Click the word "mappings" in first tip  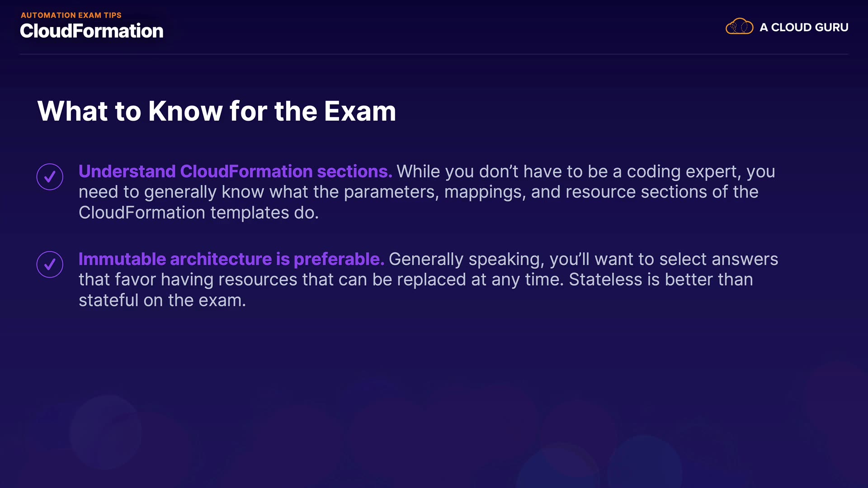click(x=485, y=192)
